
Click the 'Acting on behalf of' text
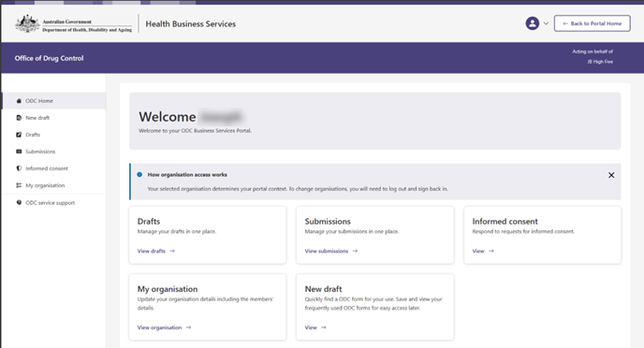pyautogui.click(x=593, y=51)
